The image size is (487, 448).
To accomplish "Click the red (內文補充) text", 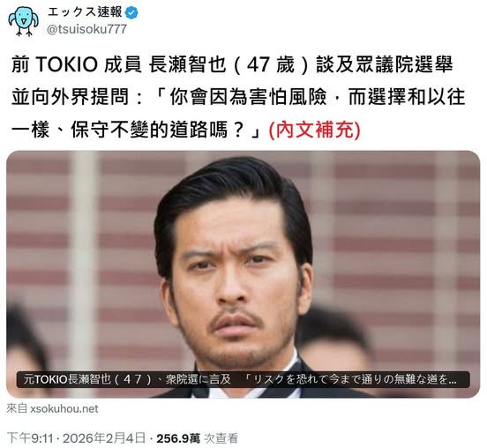I will (315, 129).
